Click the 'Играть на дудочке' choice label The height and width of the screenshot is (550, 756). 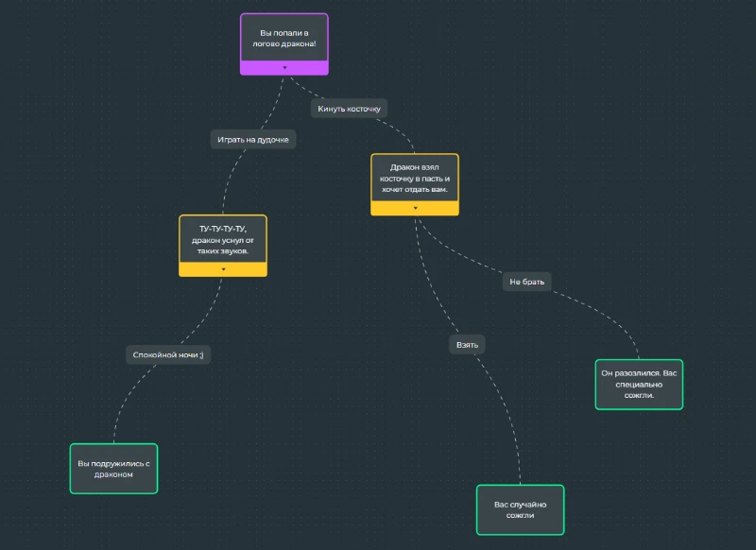253,139
